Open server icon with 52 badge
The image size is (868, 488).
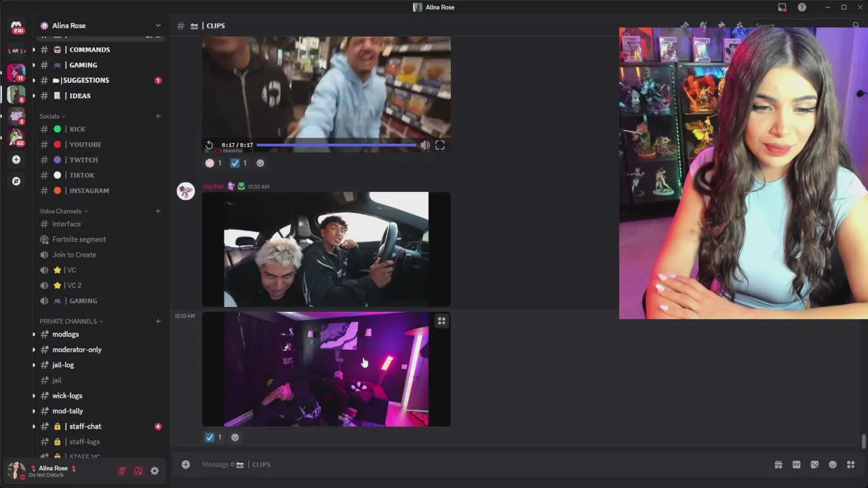16,137
